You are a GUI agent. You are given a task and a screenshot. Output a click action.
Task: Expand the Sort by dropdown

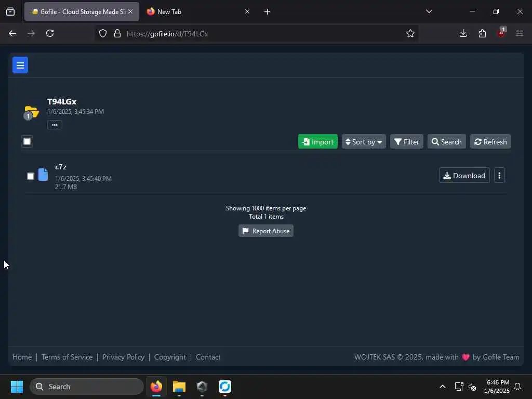coord(363,141)
